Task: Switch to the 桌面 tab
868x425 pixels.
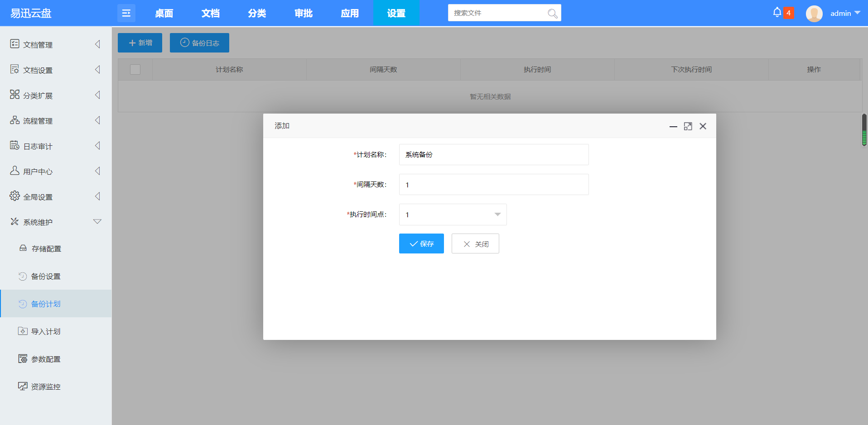Action: tap(164, 13)
